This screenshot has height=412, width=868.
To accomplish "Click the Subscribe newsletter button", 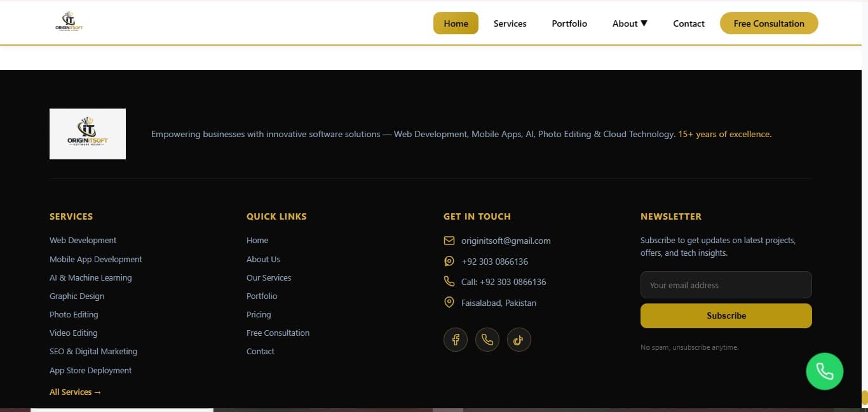I will 726,316.
